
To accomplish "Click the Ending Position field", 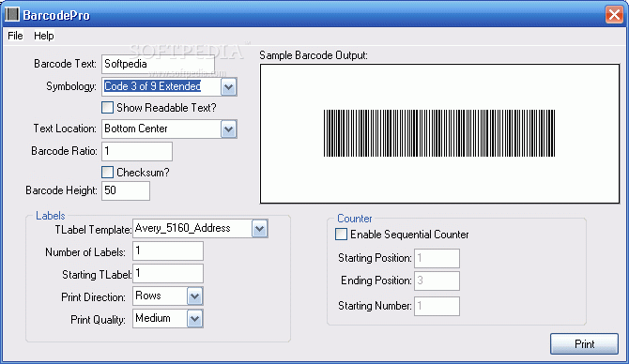I will point(437,281).
